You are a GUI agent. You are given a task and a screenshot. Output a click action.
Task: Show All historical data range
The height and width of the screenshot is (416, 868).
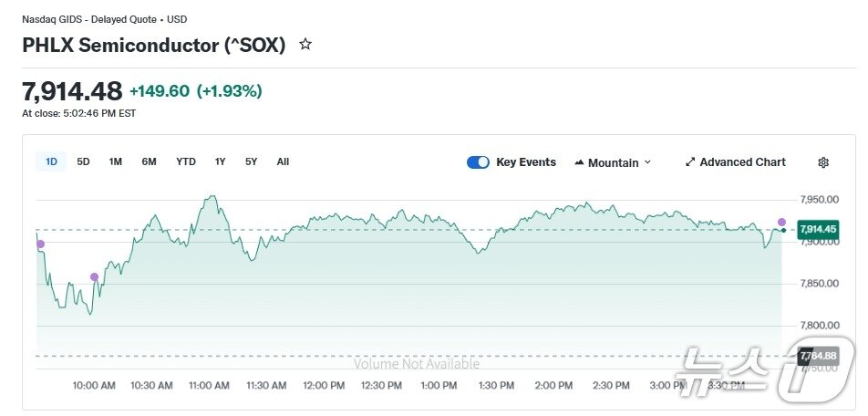[283, 161]
